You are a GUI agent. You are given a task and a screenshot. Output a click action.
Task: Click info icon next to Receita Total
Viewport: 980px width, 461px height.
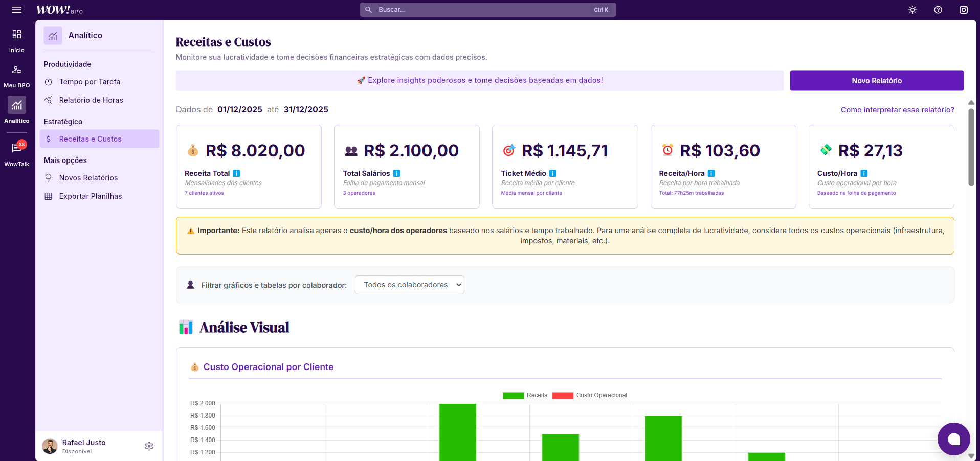click(236, 173)
